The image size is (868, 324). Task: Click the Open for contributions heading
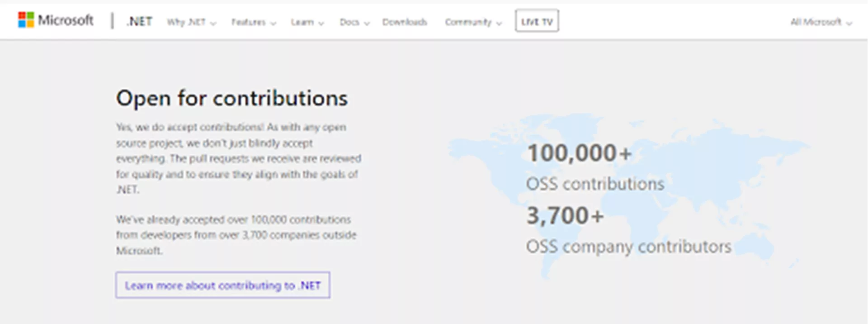click(232, 98)
